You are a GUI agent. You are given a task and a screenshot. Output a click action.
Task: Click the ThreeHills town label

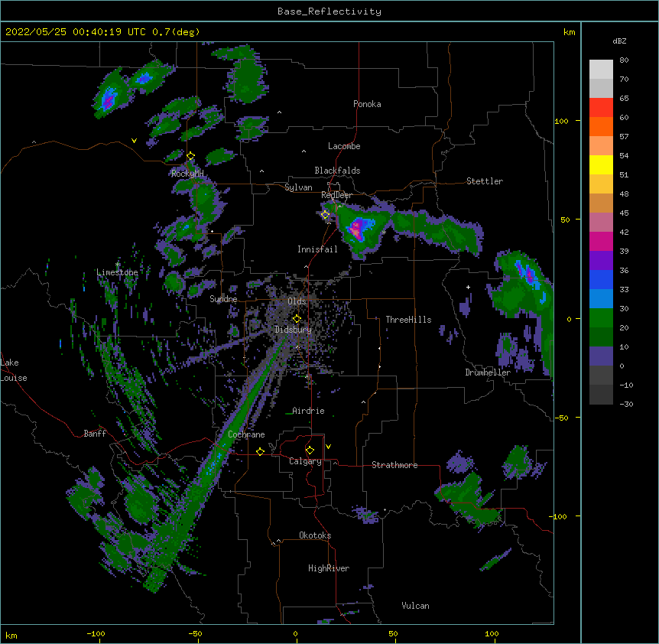408,320
